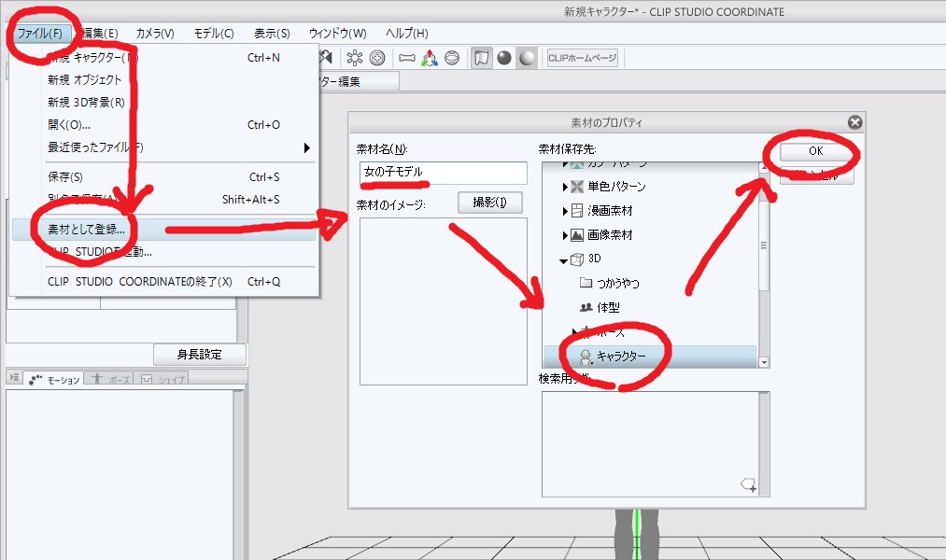Select 画像素材 in the save location tree
This screenshot has height=560, width=946.
coord(610,235)
